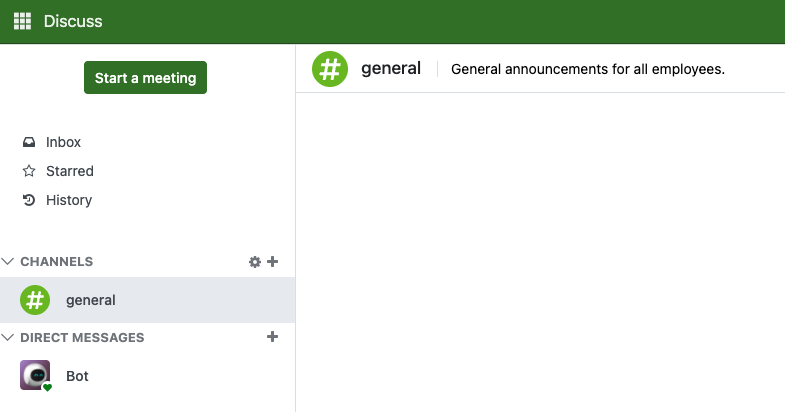Edit the general channel name in header
This screenshot has width=785, height=412.
tap(391, 69)
